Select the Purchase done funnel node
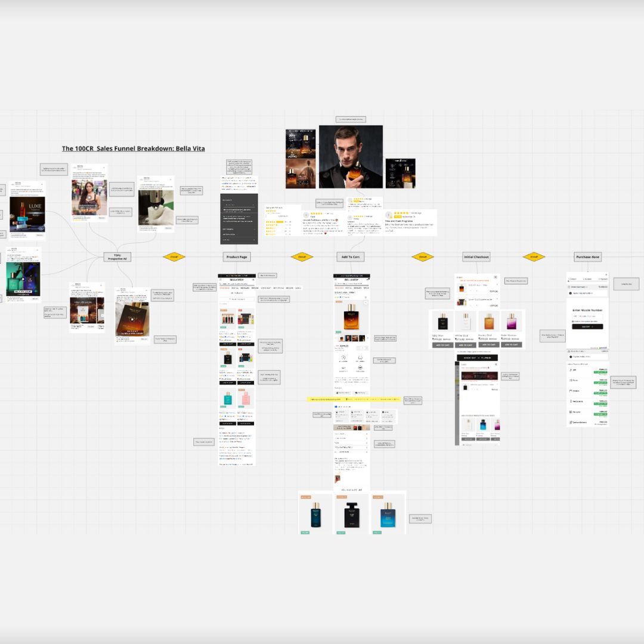 [x=587, y=257]
